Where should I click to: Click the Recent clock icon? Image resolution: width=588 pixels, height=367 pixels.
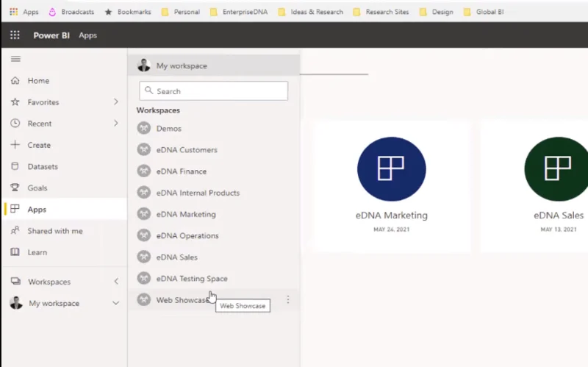pyautogui.click(x=15, y=123)
